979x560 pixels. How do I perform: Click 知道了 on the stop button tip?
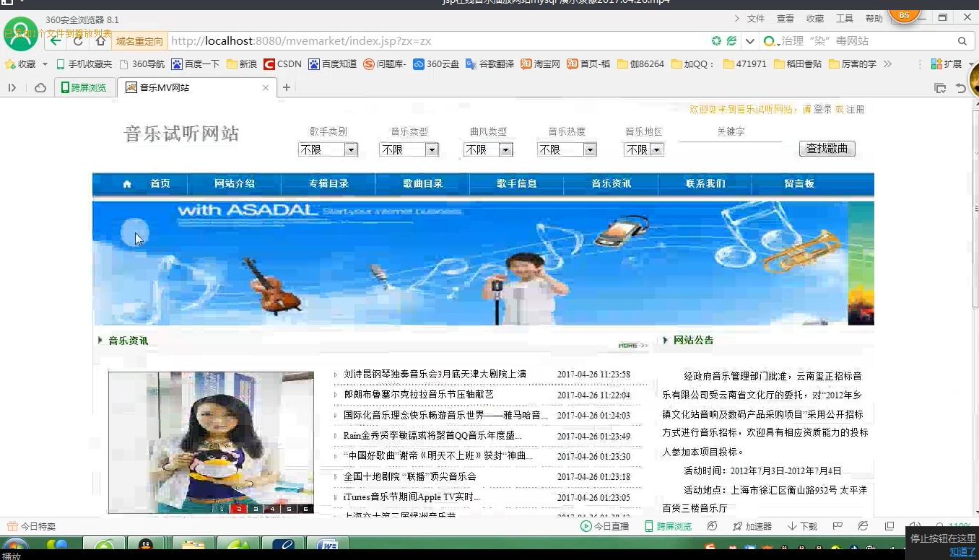(x=962, y=551)
